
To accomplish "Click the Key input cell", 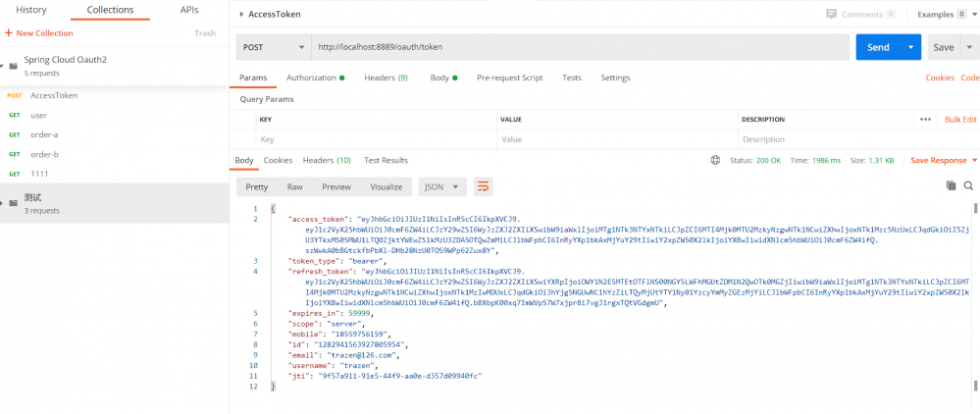I will coord(377,139).
